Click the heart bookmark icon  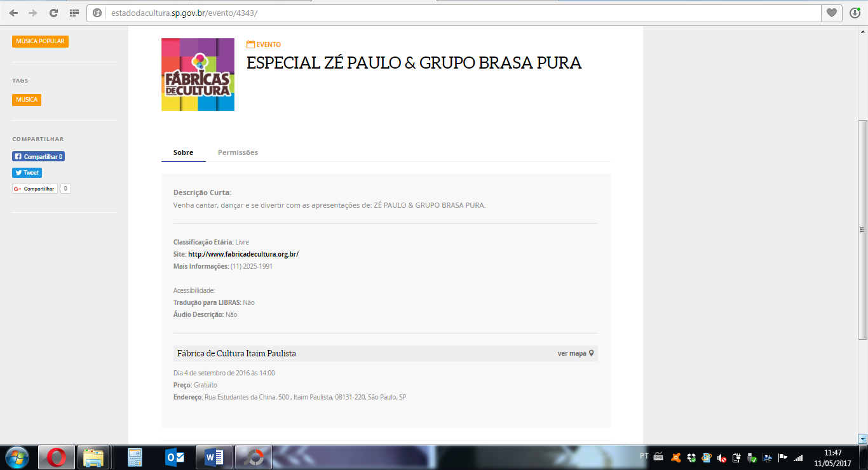831,13
